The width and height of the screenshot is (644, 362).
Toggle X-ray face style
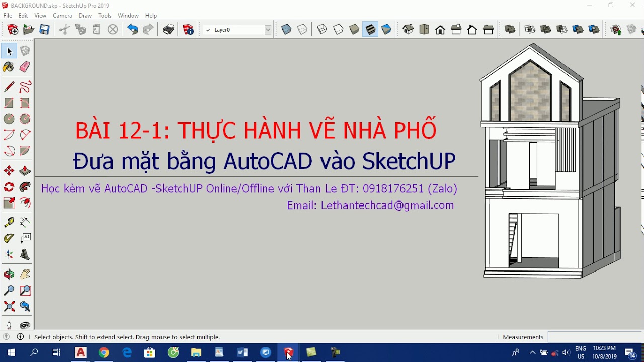pyautogui.click(x=286, y=30)
